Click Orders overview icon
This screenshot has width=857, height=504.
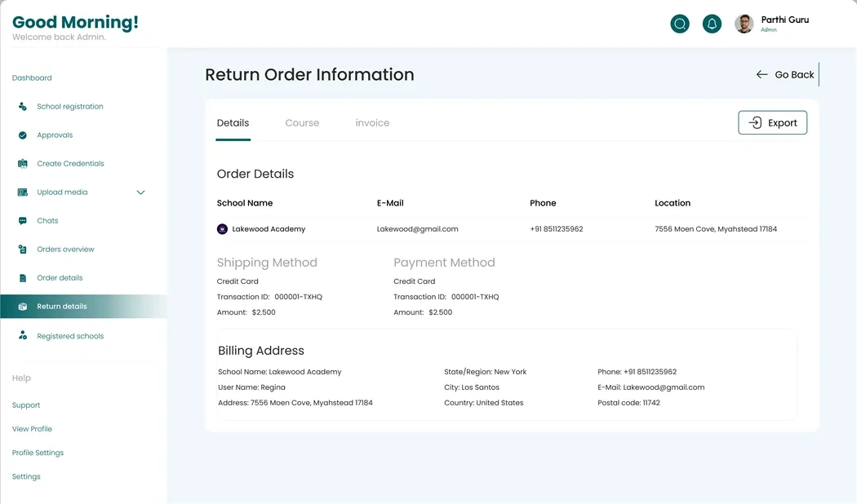click(x=22, y=249)
